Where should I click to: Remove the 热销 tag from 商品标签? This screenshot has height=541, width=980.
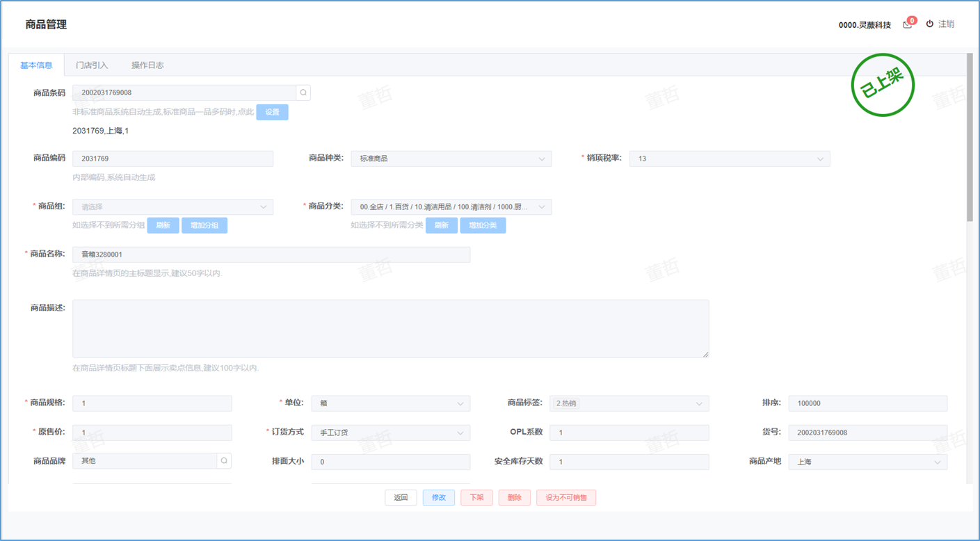click(x=566, y=403)
